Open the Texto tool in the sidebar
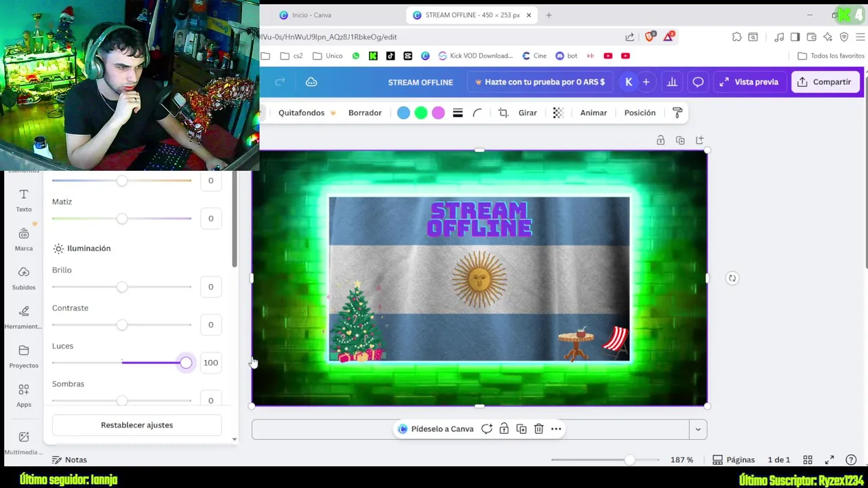Screen dimensions: 868x488 [24, 200]
